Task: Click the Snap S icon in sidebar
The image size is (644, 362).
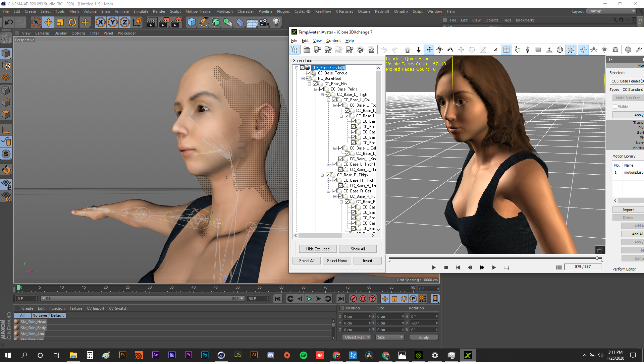Action: (6, 154)
